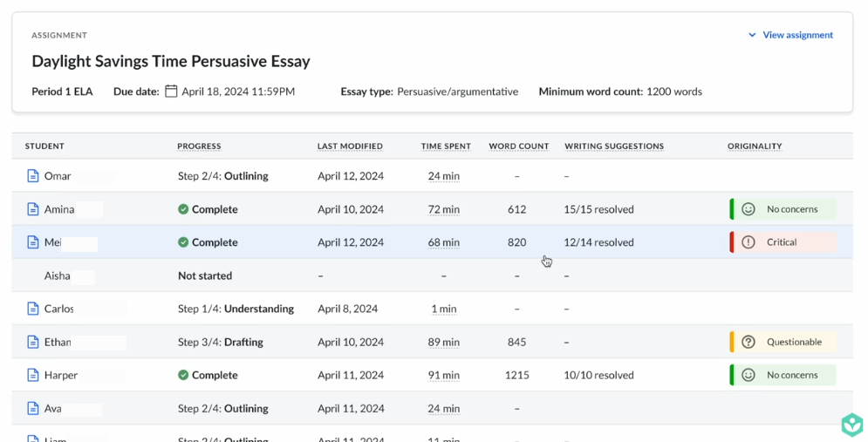
Task: Click Amina's 72 min time spent
Action: pos(443,209)
